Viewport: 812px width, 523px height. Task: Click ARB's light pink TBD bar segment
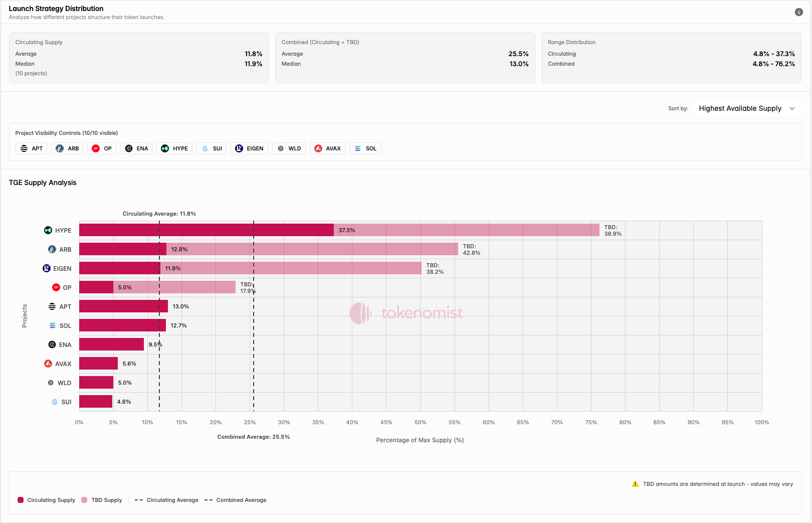pyautogui.click(x=311, y=249)
